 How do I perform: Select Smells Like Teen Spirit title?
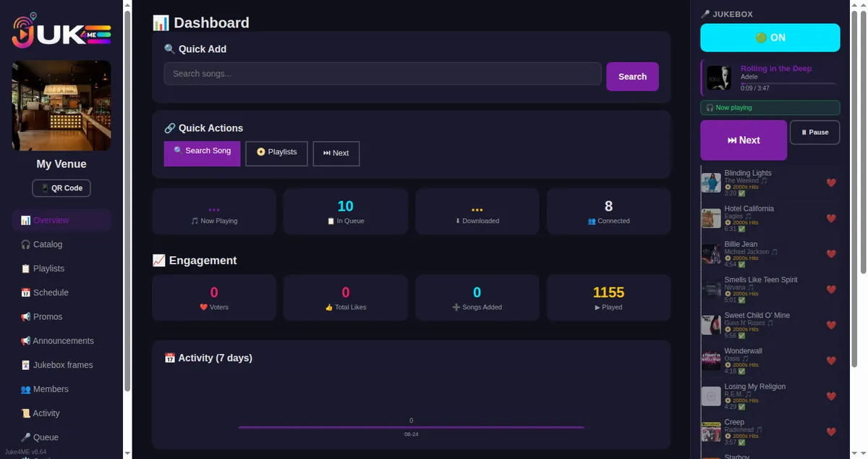[761, 279]
